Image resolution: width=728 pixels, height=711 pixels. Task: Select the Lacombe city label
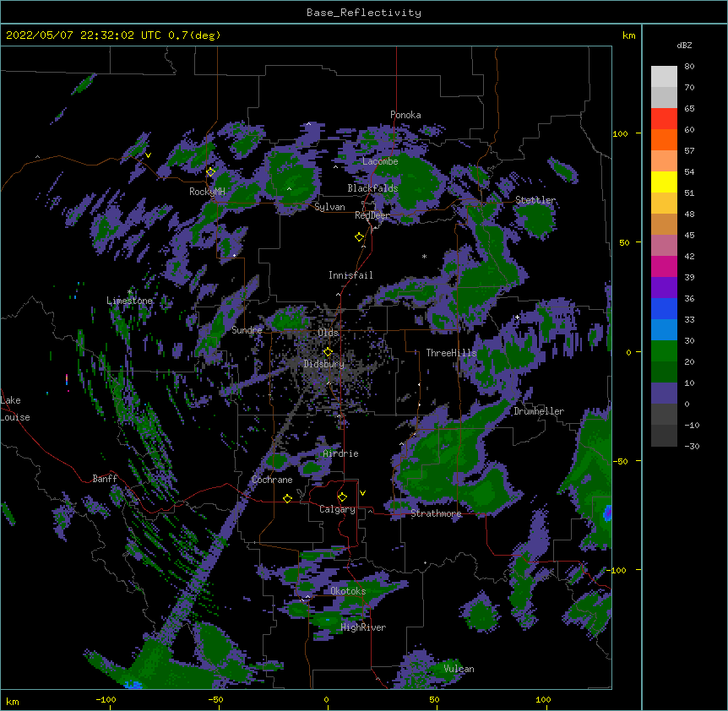380,161
